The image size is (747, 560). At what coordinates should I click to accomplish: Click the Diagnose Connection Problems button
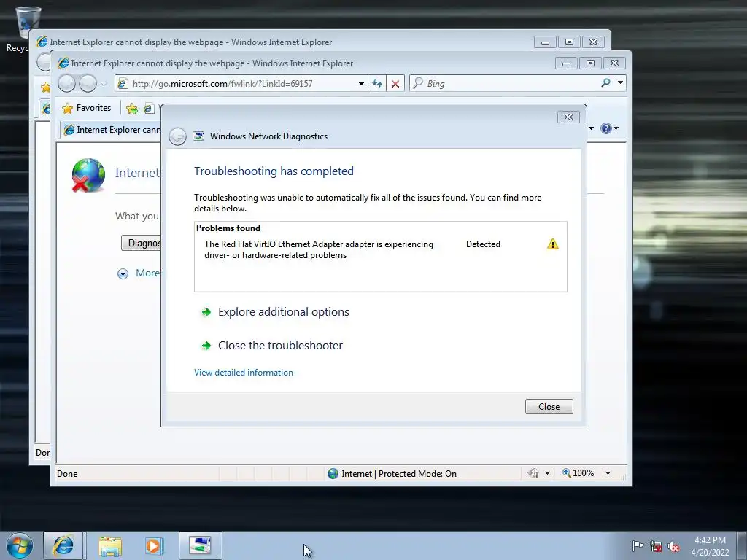[142, 244]
